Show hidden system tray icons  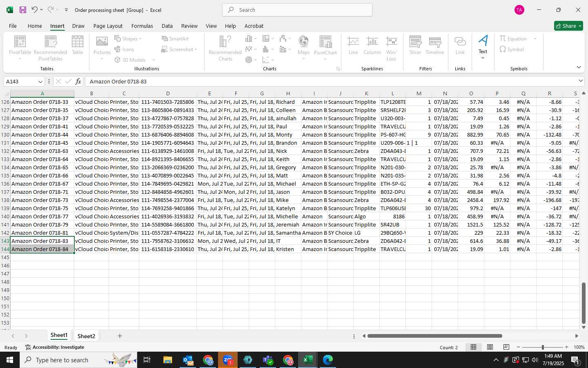pyautogui.click(x=496, y=360)
